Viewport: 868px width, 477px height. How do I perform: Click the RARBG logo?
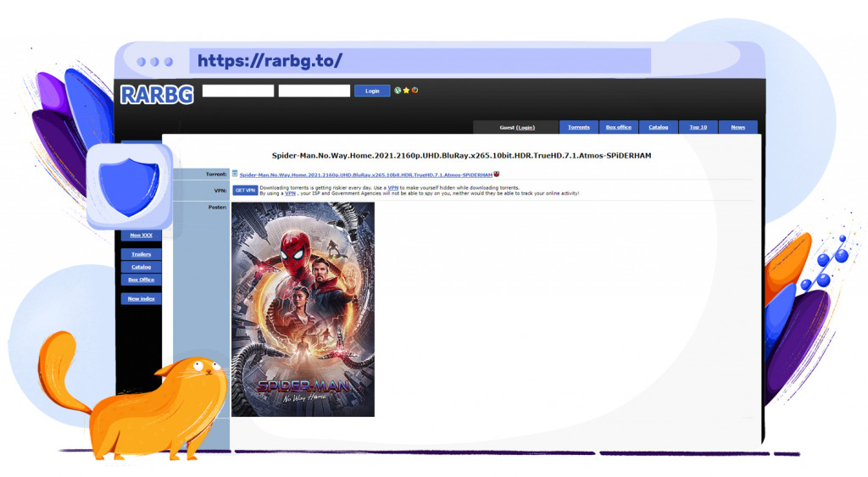[x=157, y=94]
